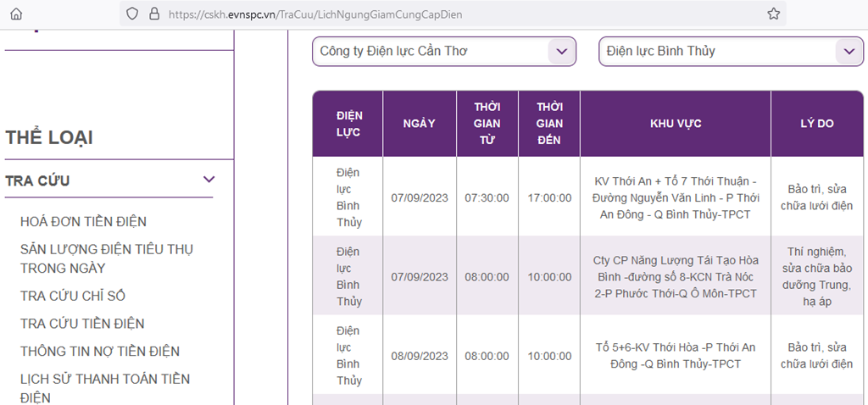Bookmark this page with star icon
The height and width of the screenshot is (405, 868).
773,14
